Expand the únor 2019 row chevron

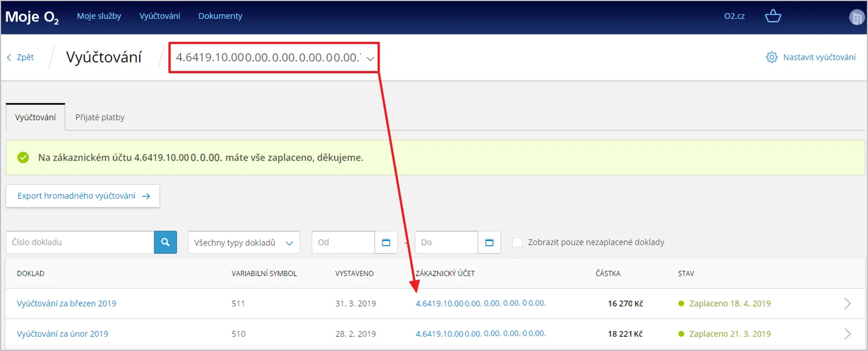(x=847, y=333)
